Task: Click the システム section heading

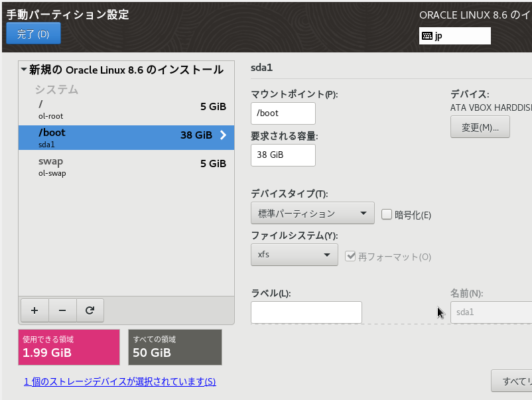Action: (x=56, y=90)
